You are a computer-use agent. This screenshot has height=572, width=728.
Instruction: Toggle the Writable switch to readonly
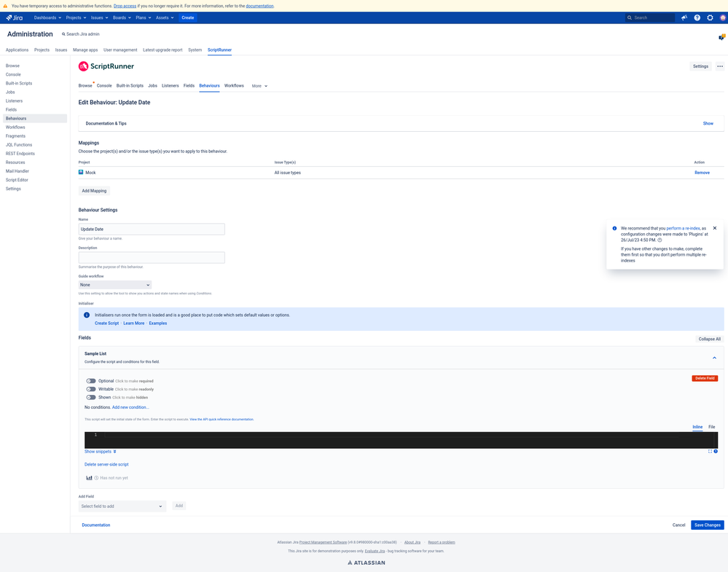pyautogui.click(x=91, y=389)
